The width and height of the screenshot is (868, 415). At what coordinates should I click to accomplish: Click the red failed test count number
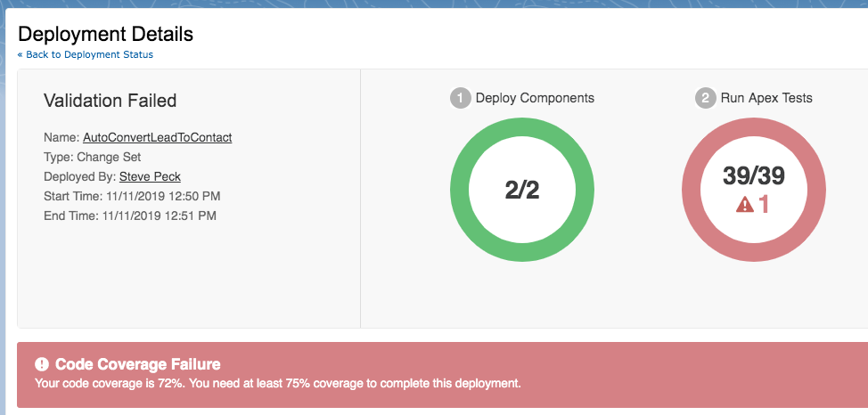[764, 206]
